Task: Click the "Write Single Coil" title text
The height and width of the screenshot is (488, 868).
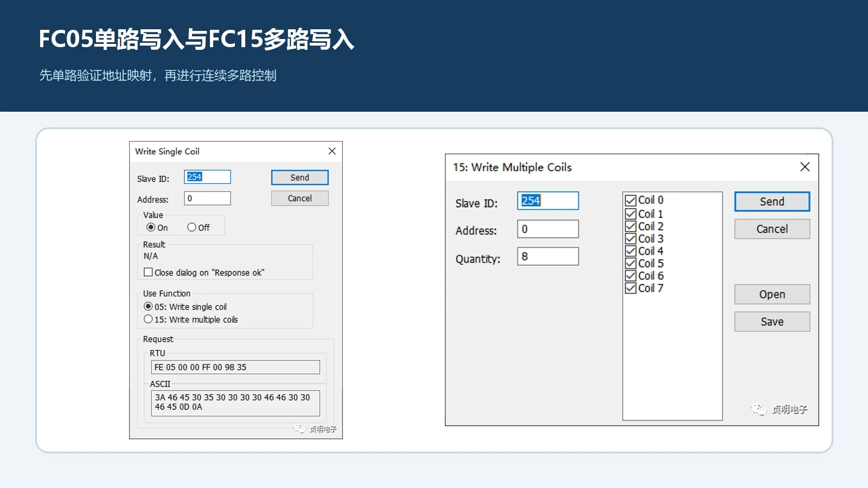Action: pos(167,151)
